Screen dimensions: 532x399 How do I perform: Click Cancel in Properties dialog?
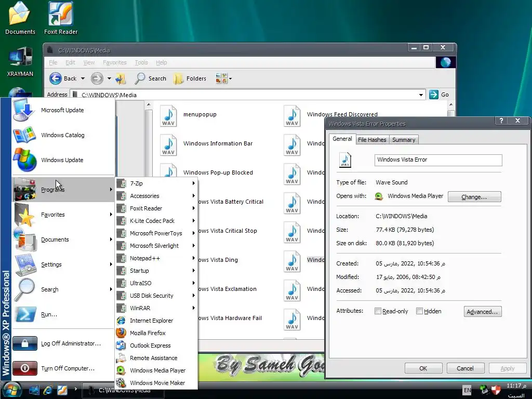pos(465,368)
